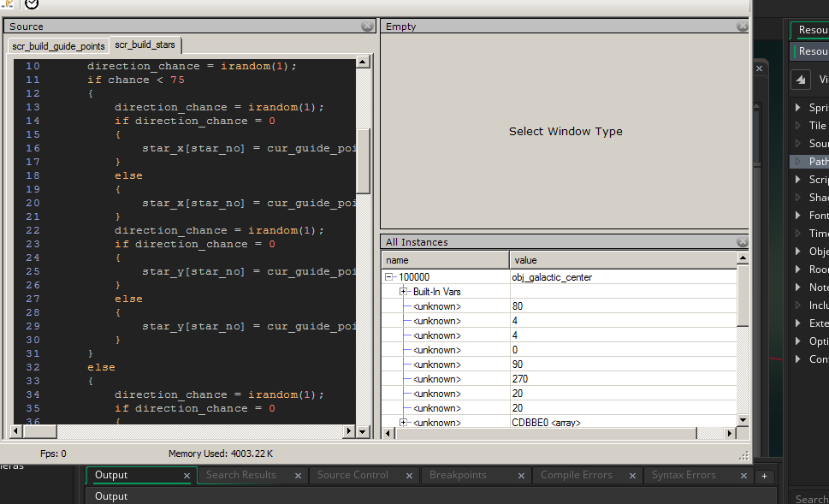Expand the Sprites section in the resource tree

[x=797, y=107]
